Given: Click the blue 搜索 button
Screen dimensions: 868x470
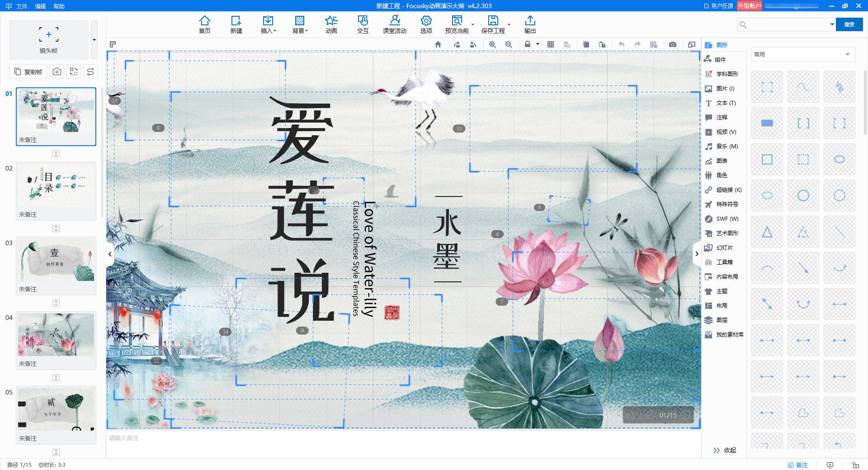Looking at the screenshot, I should coord(849,24).
